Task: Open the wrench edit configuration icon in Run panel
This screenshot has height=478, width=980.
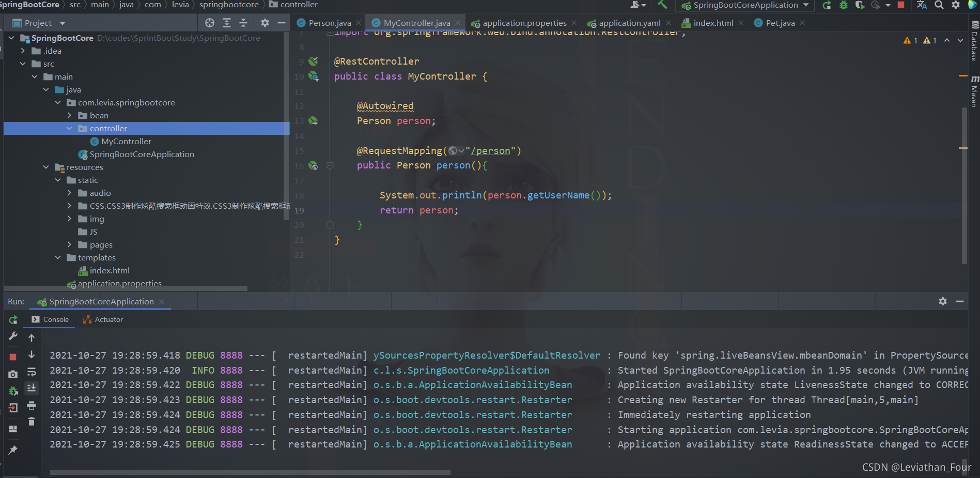Action: [x=13, y=336]
